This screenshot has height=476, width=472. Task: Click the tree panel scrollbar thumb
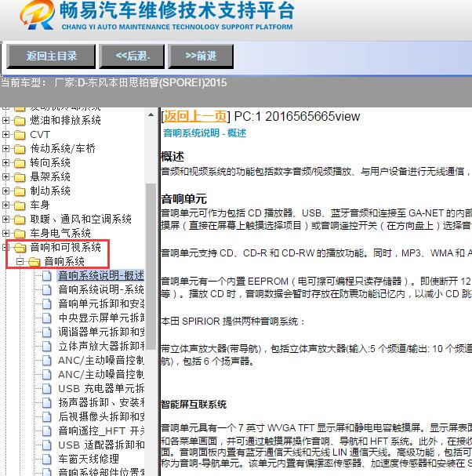point(151,267)
